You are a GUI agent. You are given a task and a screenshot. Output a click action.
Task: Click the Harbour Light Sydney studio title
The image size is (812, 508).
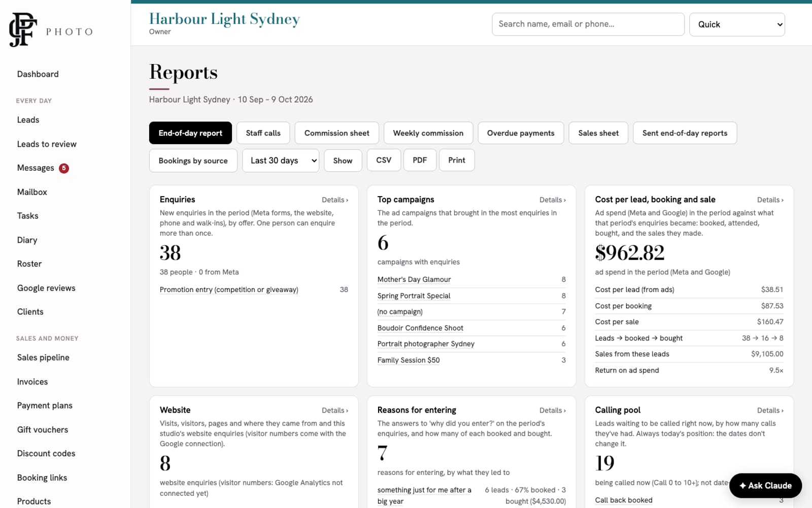[x=224, y=19]
